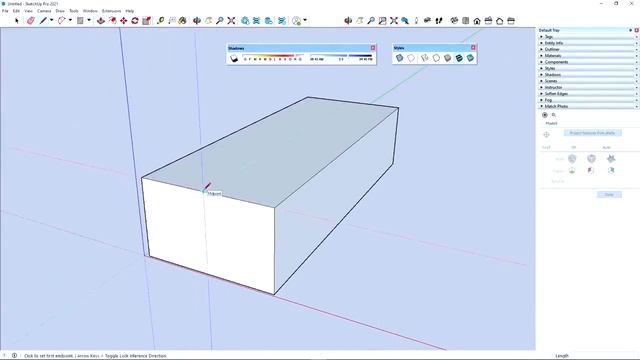Toggle Show/Hide Shadows in Shadows toolbar
The height and width of the screenshot is (360, 640).
pos(234,59)
